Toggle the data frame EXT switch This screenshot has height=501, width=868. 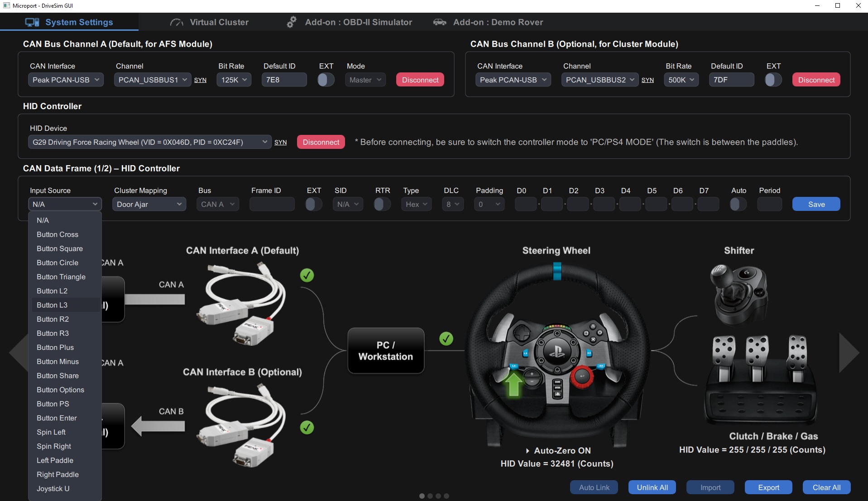[x=314, y=204]
